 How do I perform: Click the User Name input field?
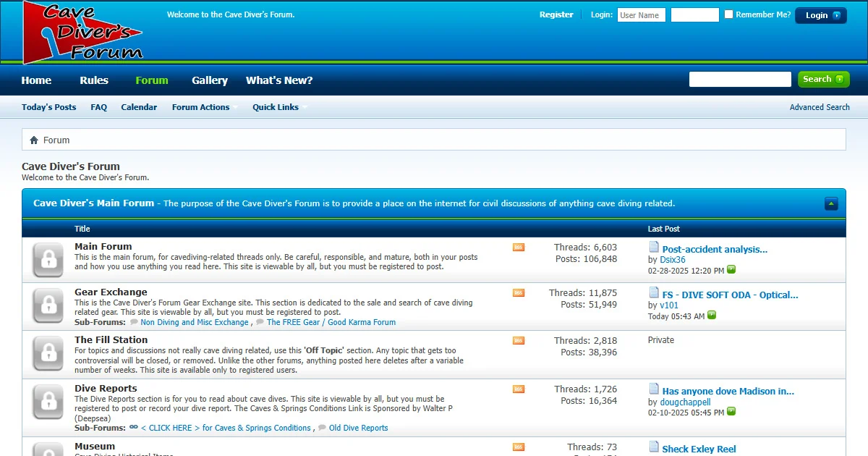click(642, 14)
